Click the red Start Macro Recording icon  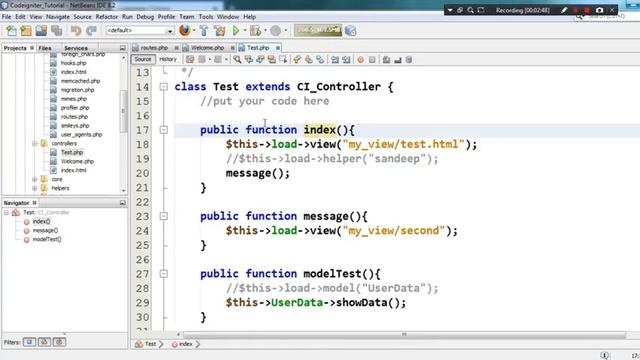coord(360,60)
